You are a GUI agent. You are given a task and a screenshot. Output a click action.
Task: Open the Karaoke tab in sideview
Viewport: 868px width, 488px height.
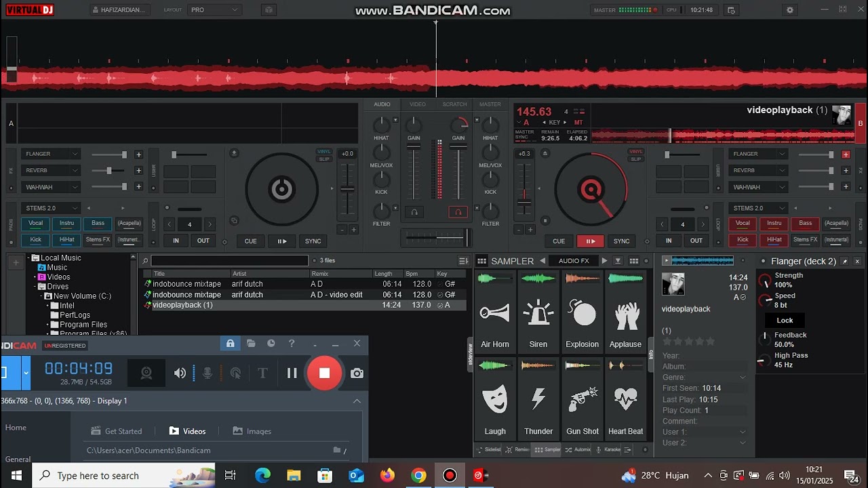pos(608,449)
